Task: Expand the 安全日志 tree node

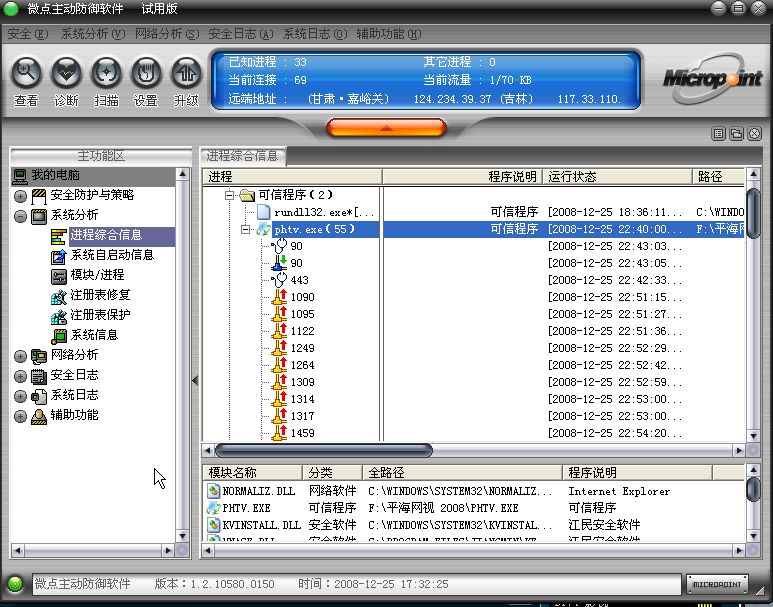Action: 20,376
